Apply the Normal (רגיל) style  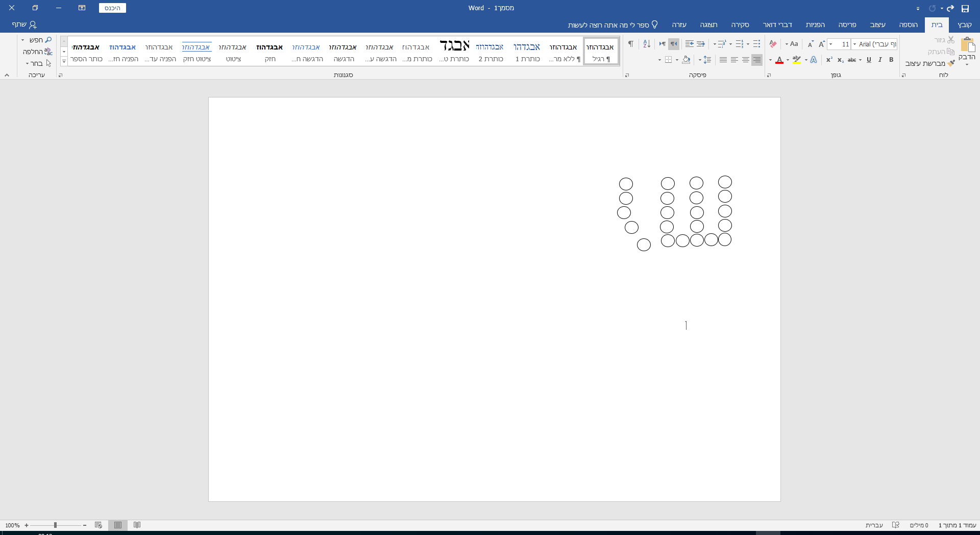click(601, 52)
